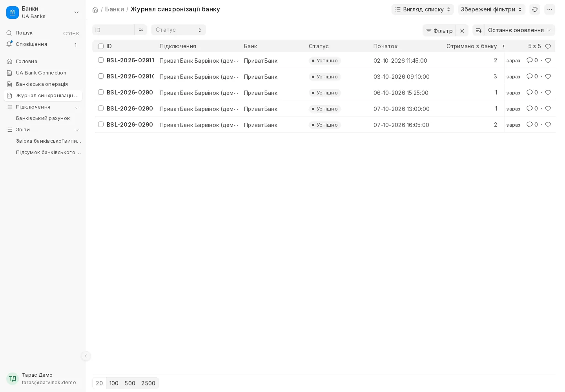Open UA Bank Connection in the sidebar
This screenshot has height=392, width=565.
pyautogui.click(x=43, y=73)
